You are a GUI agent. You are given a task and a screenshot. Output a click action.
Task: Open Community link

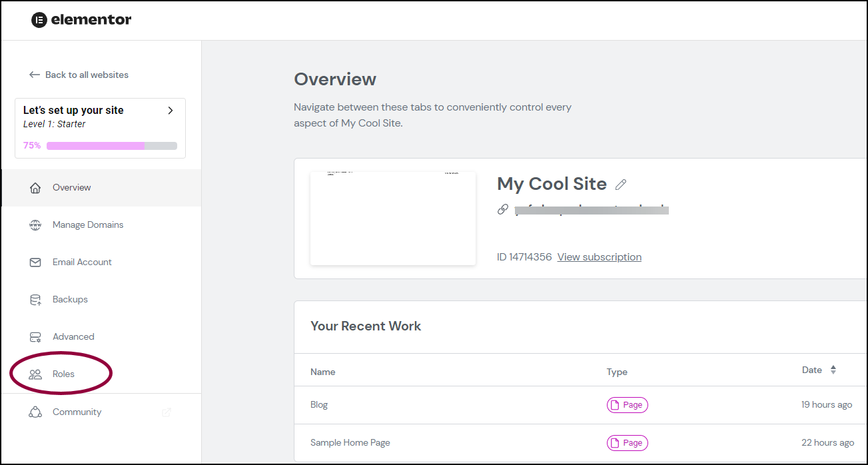(101, 412)
